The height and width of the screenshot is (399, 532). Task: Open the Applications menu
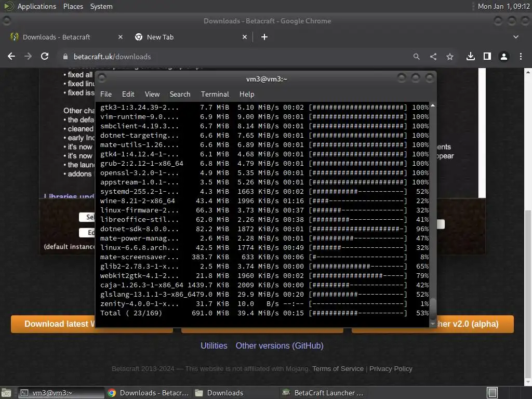[x=37, y=6]
